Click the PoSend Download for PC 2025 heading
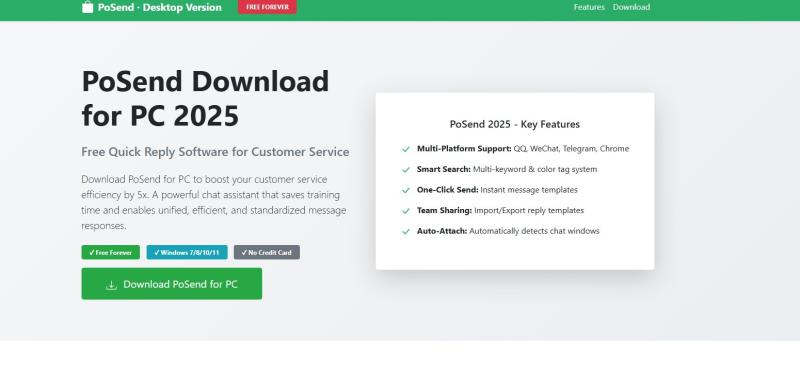 (205, 98)
